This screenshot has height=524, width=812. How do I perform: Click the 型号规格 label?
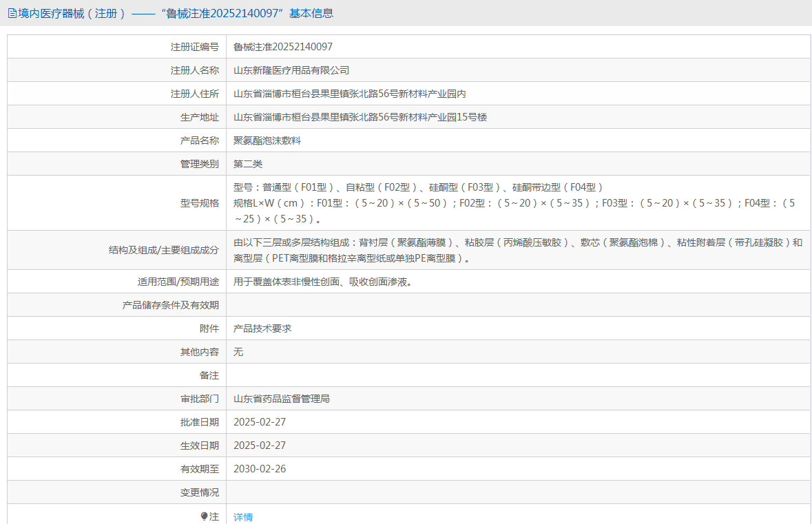click(x=199, y=204)
